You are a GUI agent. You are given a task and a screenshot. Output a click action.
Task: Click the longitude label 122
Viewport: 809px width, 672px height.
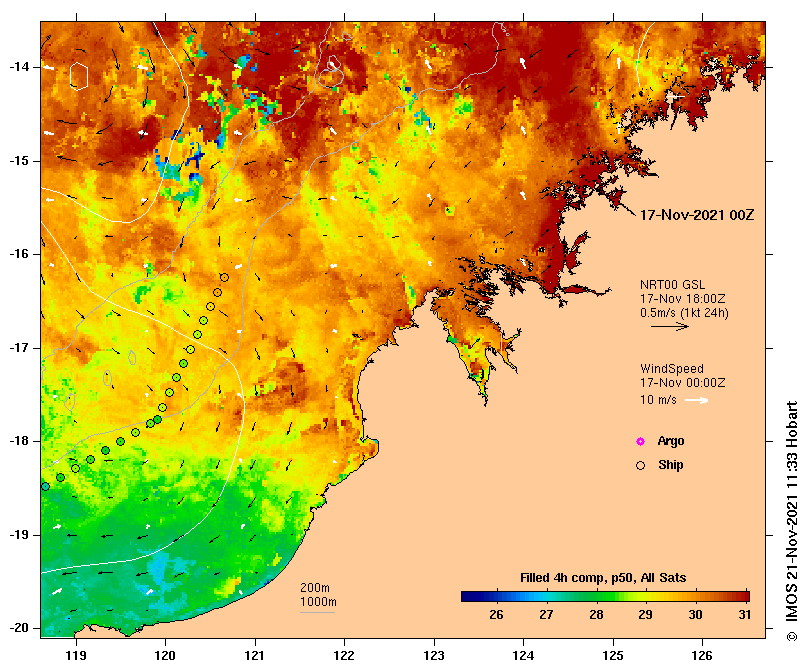point(344,656)
